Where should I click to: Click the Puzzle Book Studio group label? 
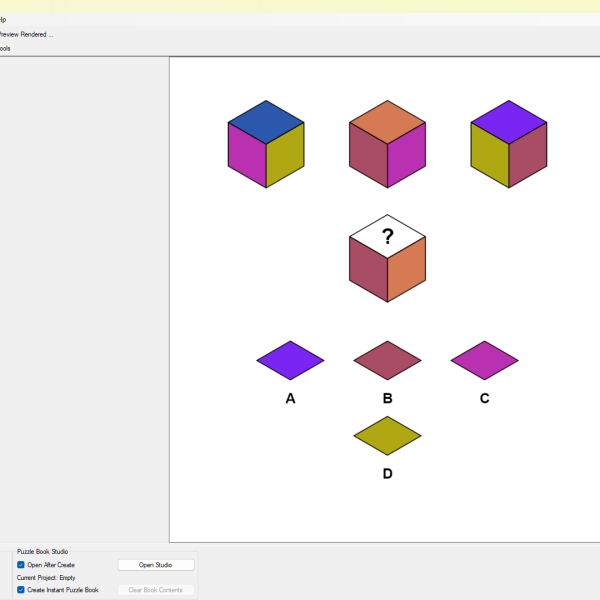(x=42, y=551)
